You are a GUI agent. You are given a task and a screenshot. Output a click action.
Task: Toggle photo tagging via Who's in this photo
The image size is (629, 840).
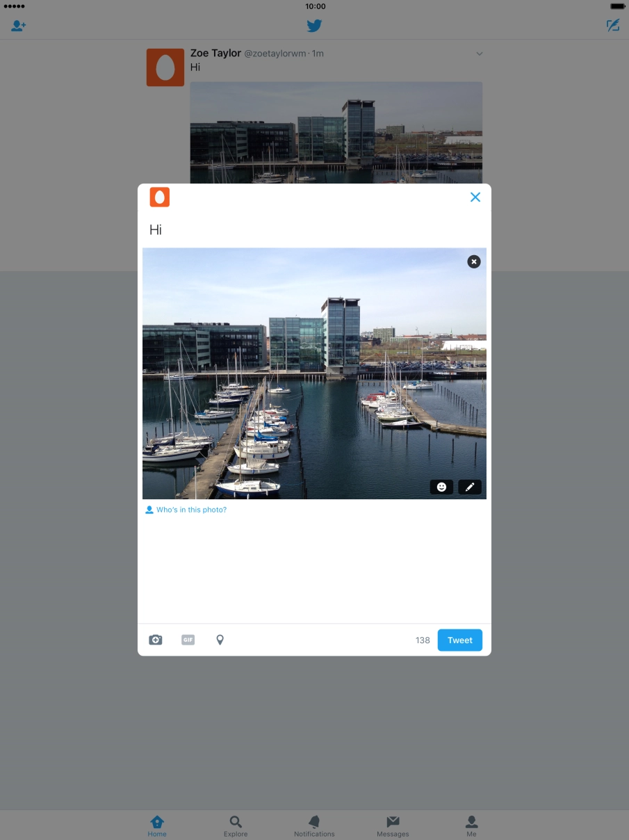pos(185,509)
